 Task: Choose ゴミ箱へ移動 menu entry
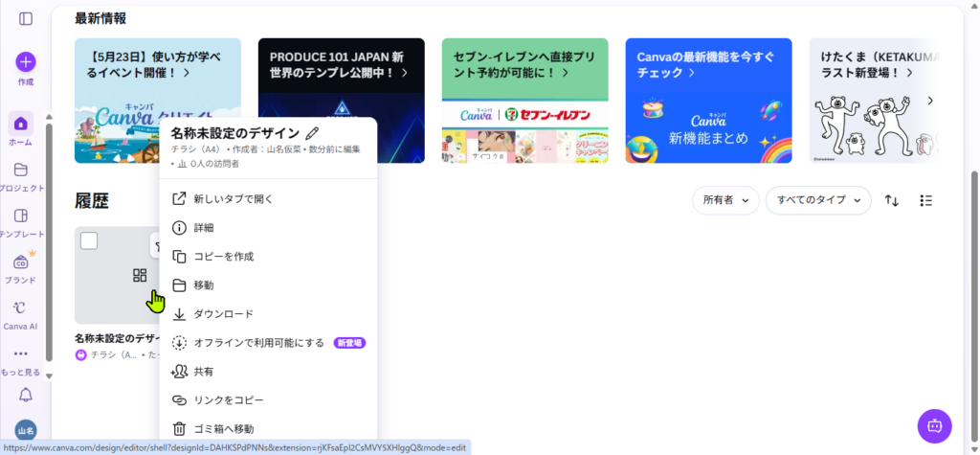(x=268, y=429)
